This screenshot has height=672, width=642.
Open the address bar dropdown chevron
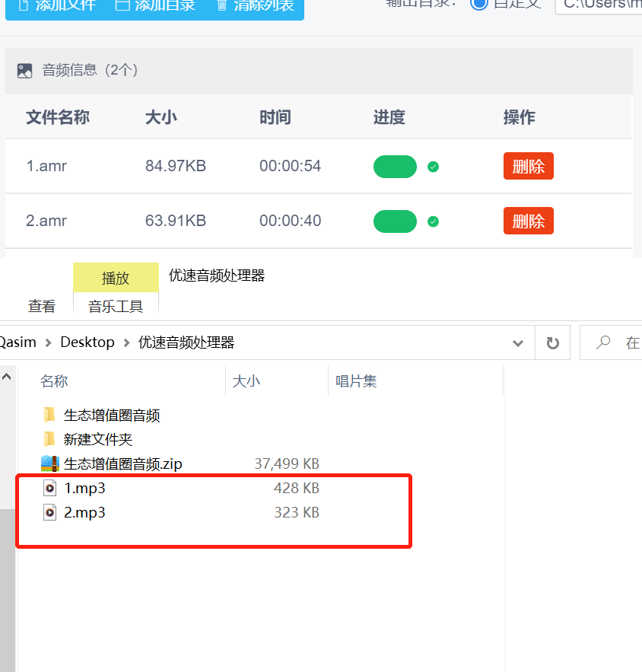point(518,342)
